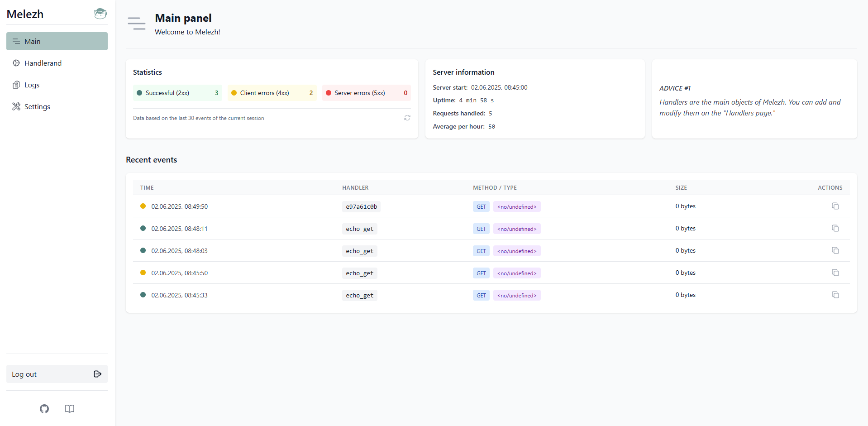The width and height of the screenshot is (868, 426).
Task: Click the e97a61c0b handler tag
Action: click(x=361, y=206)
